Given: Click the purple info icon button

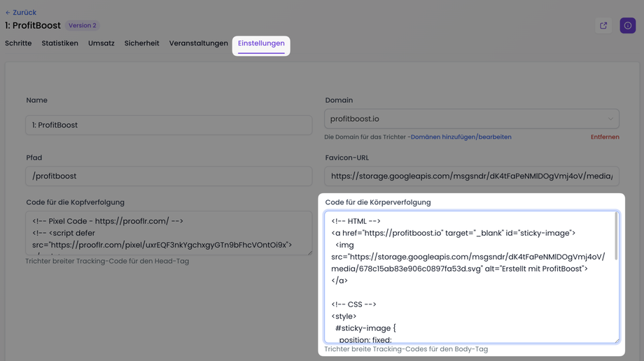Looking at the screenshot, I should 627,26.
